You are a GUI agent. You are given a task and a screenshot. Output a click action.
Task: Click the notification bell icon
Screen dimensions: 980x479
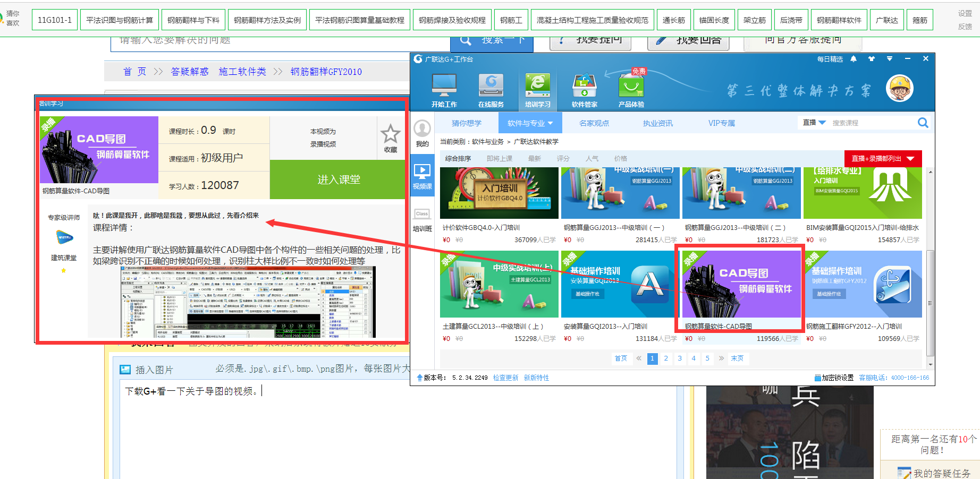[x=854, y=59]
